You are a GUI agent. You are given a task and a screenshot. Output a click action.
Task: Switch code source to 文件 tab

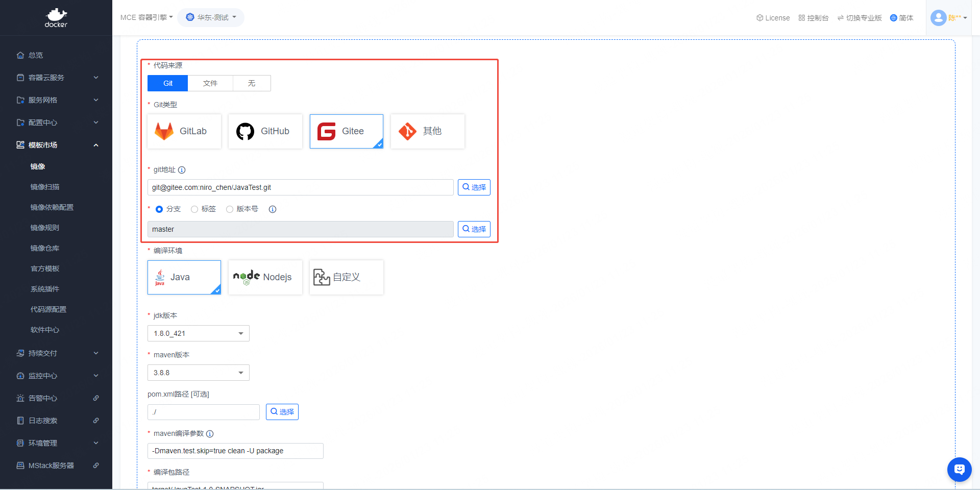[x=210, y=83]
